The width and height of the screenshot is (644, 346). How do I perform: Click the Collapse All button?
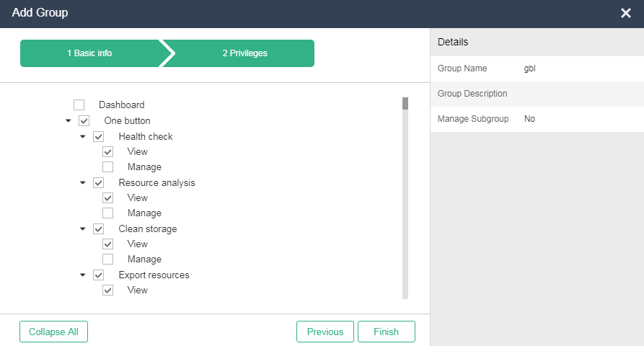[x=54, y=332]
